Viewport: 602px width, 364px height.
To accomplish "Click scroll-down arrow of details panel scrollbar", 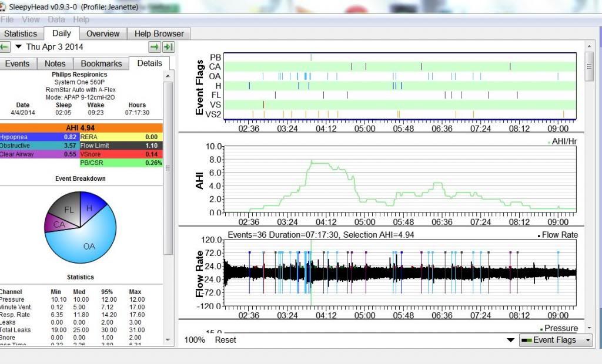I will 168,339.
